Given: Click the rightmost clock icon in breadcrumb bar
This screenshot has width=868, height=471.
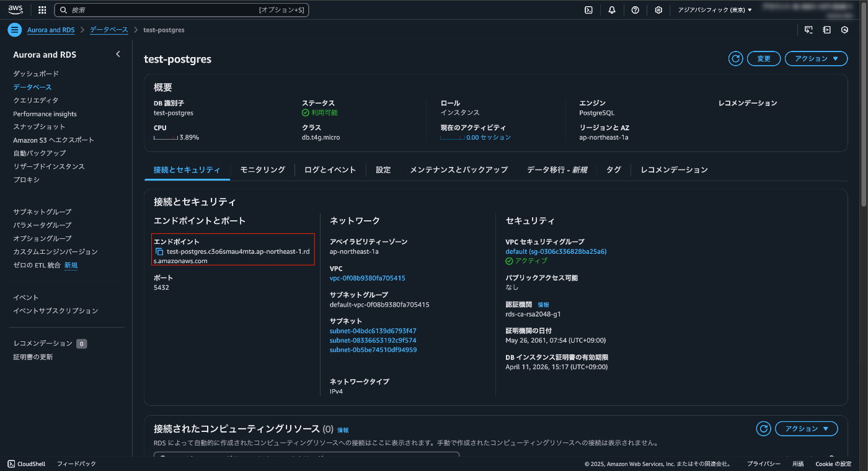Looking at the screenshot, I should click(x=844, y=30).
